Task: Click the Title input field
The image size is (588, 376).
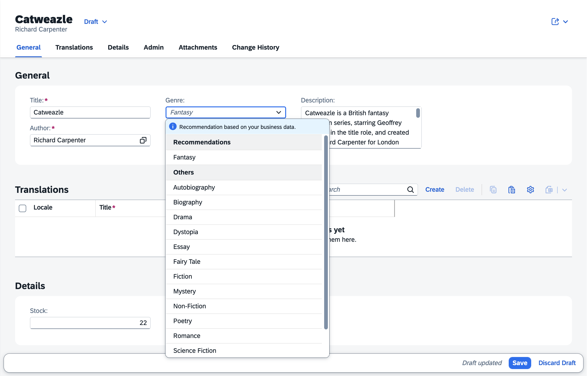Action: click(x=90, y=113)
